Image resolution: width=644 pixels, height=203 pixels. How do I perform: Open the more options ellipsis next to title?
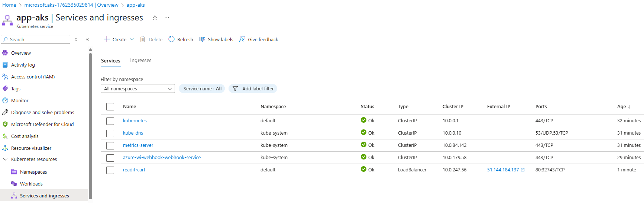(x=167, y=17)
